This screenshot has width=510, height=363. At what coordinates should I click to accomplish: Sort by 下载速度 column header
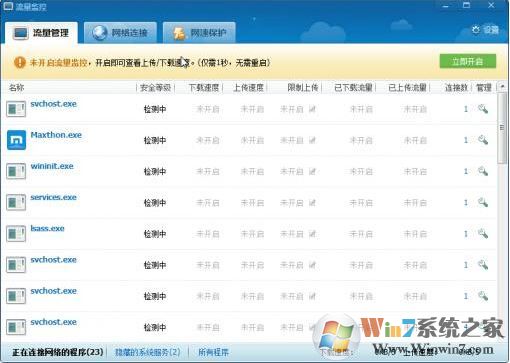204,88
